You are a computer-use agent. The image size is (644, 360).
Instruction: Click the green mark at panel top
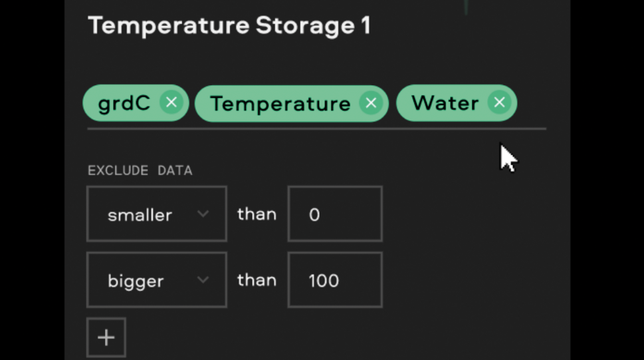click(x=466, y=7)
